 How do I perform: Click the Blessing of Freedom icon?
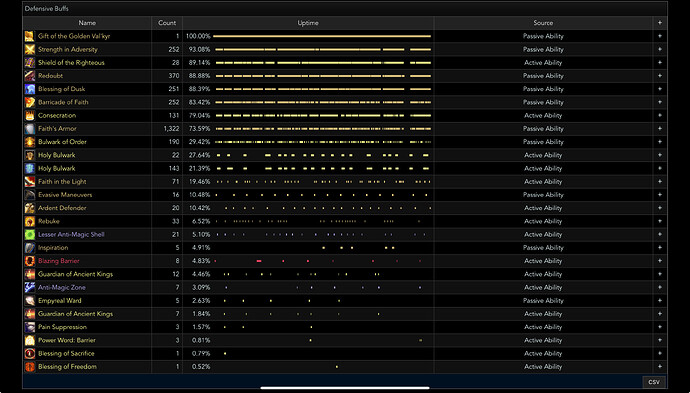pyautogui.click(x=29, y=367)
